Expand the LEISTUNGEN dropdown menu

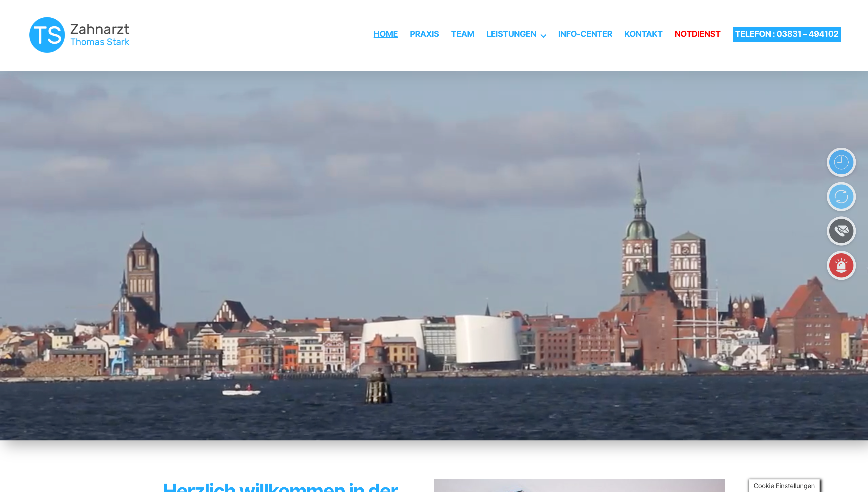[511, 34]
